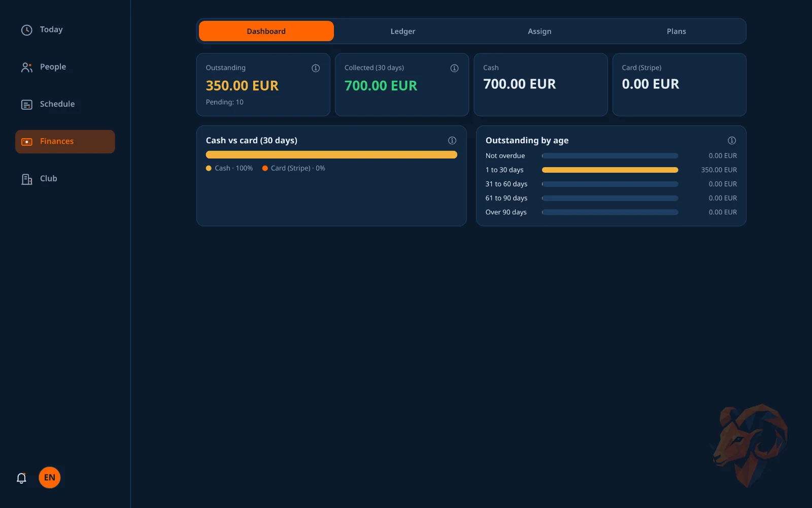Click the "Cash · 100%" legend text
812x508 pixels.
point(233,168)
